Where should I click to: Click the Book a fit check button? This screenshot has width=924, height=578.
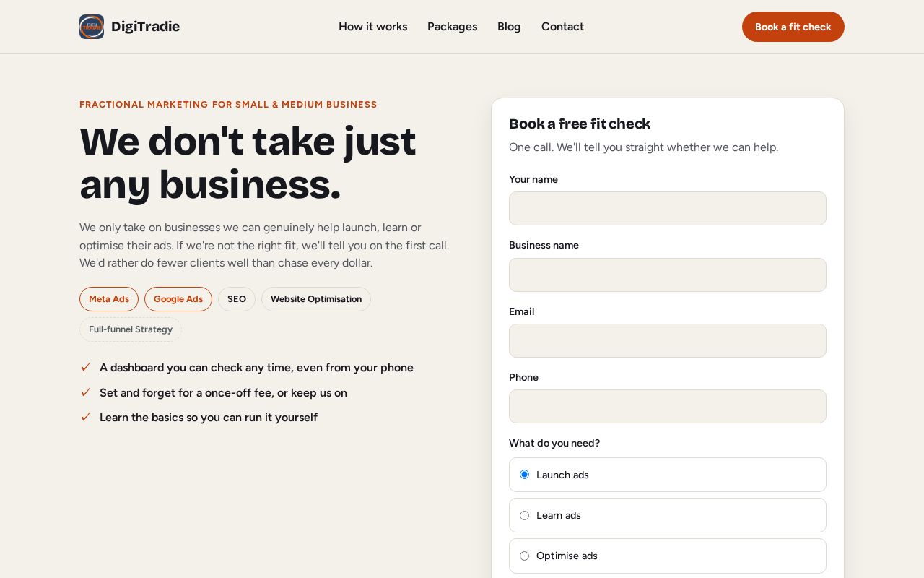click(793, 27)
